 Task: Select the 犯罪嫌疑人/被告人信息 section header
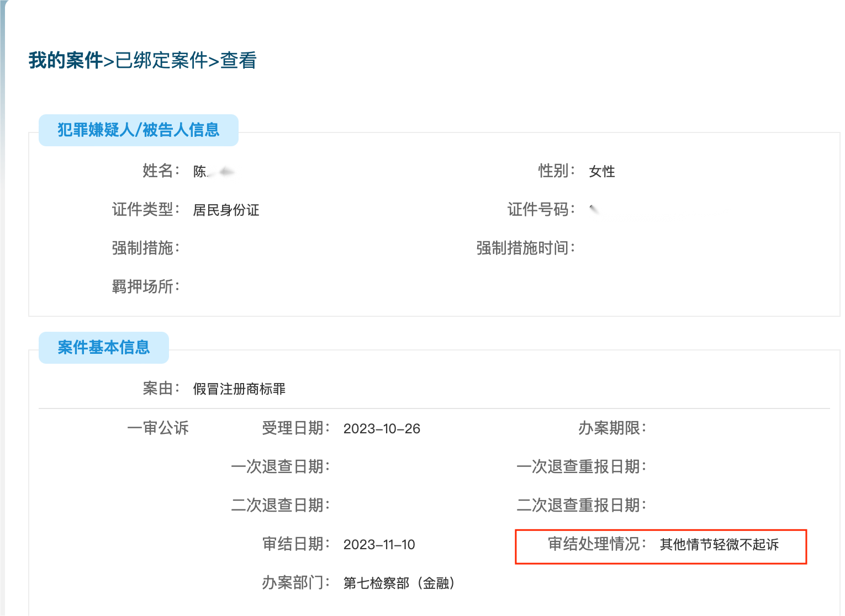click(x=138, y=130)
